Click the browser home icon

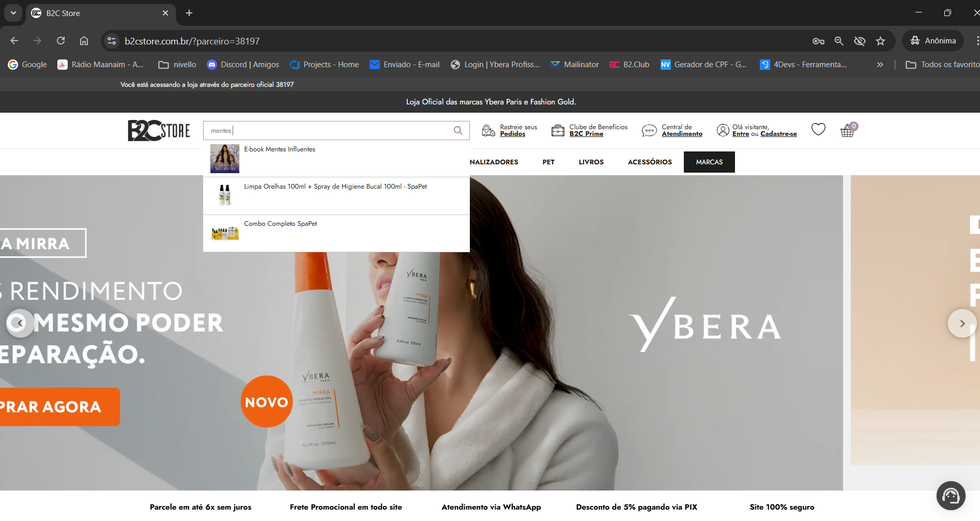click(x=84, y=41)
